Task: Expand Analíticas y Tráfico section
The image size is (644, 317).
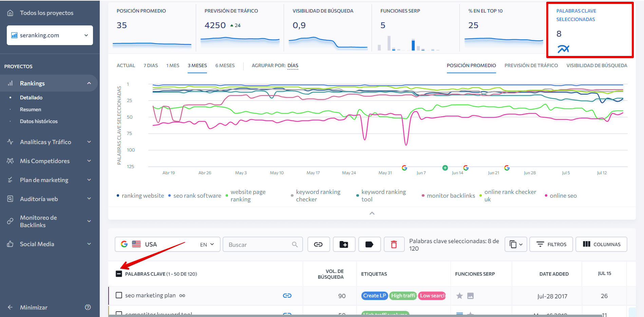Action: point(89,142)
